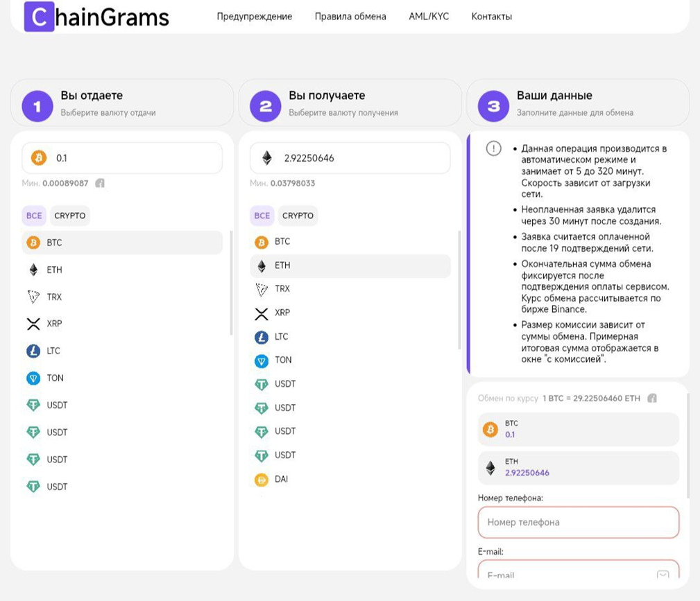Screen dimensions: 700x601
Task: Click the Номер телефона input field
Action: point(578,523)
